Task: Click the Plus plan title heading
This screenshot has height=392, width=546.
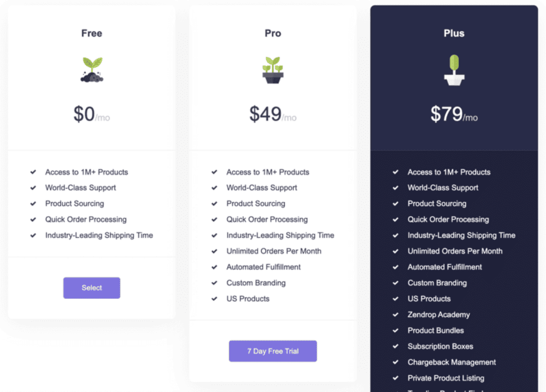Action: [x=454, y=33]
